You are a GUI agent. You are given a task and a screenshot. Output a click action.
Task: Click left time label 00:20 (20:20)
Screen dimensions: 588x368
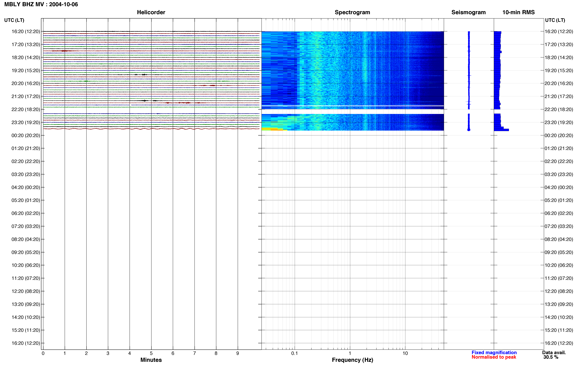pyautogui.click(x=26, y=135)
